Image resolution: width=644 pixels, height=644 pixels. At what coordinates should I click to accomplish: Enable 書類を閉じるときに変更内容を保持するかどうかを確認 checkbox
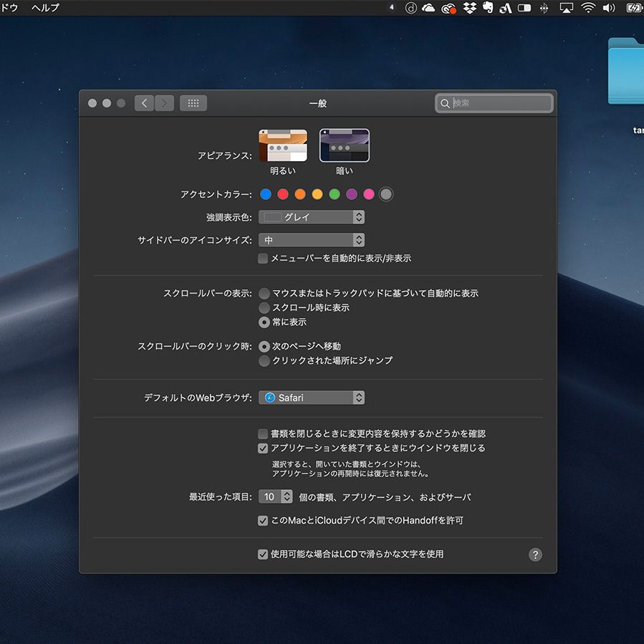263,433
